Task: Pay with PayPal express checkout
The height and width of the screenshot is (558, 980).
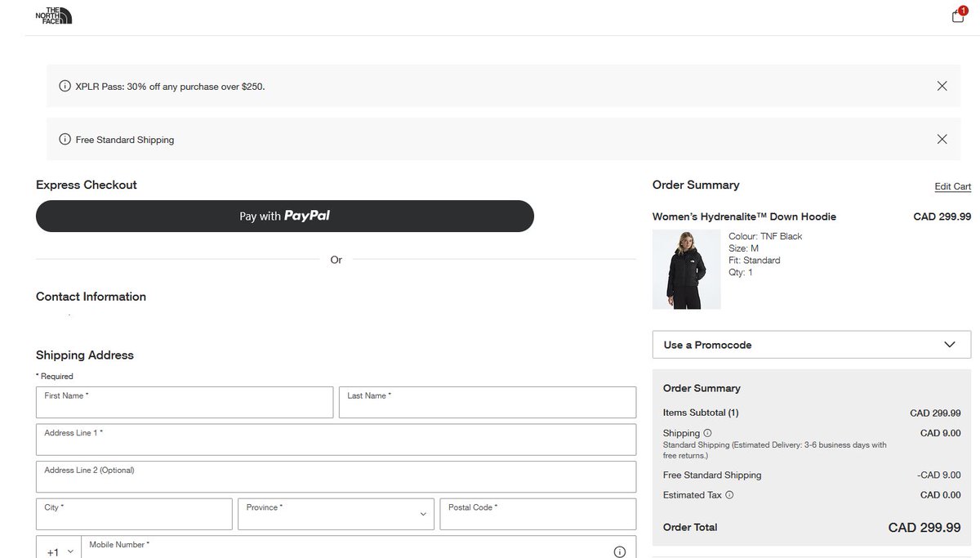Action: click(285, 216)
